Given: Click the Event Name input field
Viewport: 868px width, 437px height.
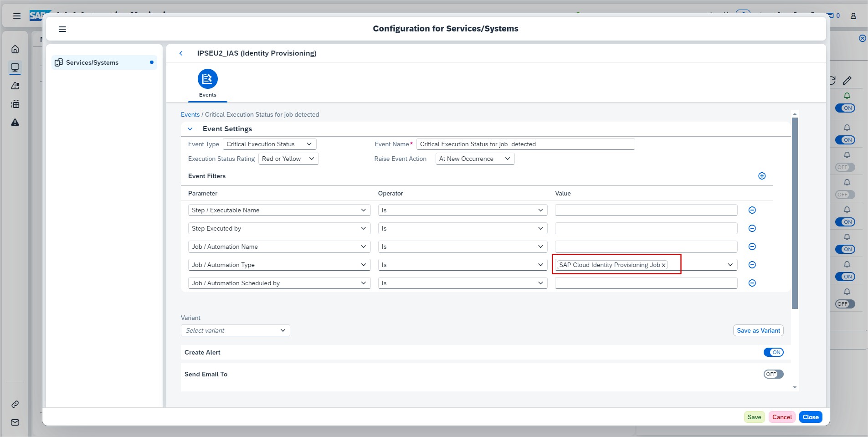Looking at the screenshot, I should click(525, 144).
